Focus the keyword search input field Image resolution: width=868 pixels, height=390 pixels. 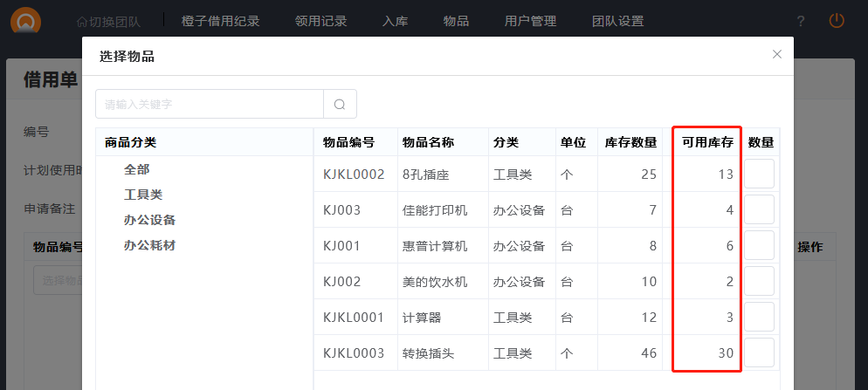coord(210,104)
